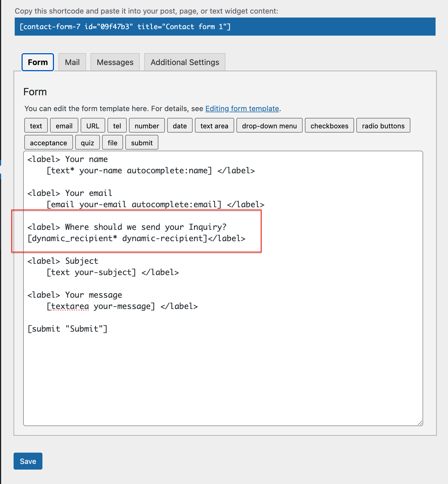Click the '<label> Your name' line
The image size is (448, 484).
(x=67, y=159)
